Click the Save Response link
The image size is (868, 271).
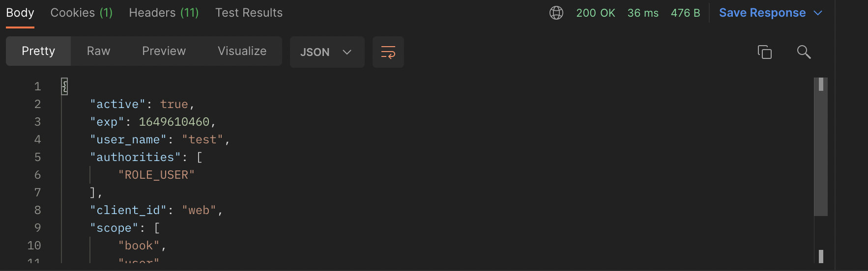pyautogui.click(x=762, y=13)
